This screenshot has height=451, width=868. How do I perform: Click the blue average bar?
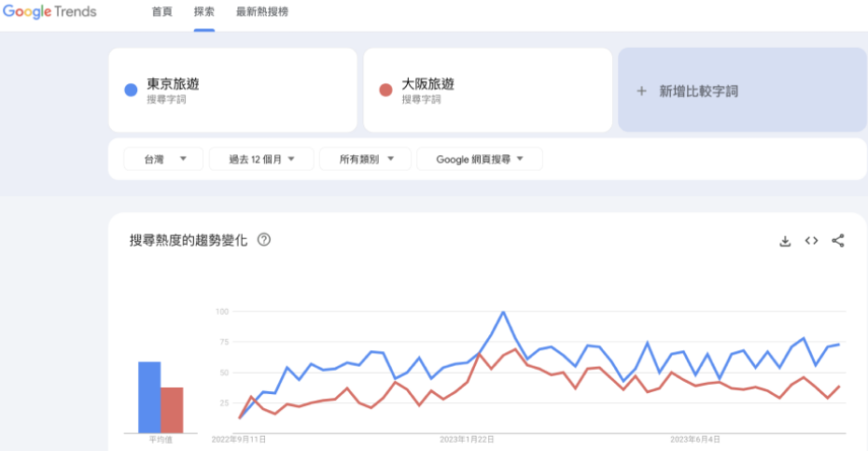pos(149,397)
